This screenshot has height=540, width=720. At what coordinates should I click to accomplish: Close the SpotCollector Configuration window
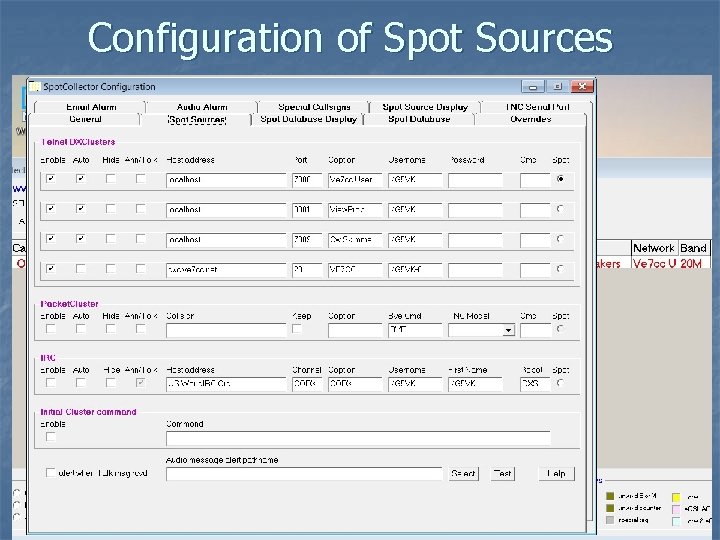coord(582,86)
